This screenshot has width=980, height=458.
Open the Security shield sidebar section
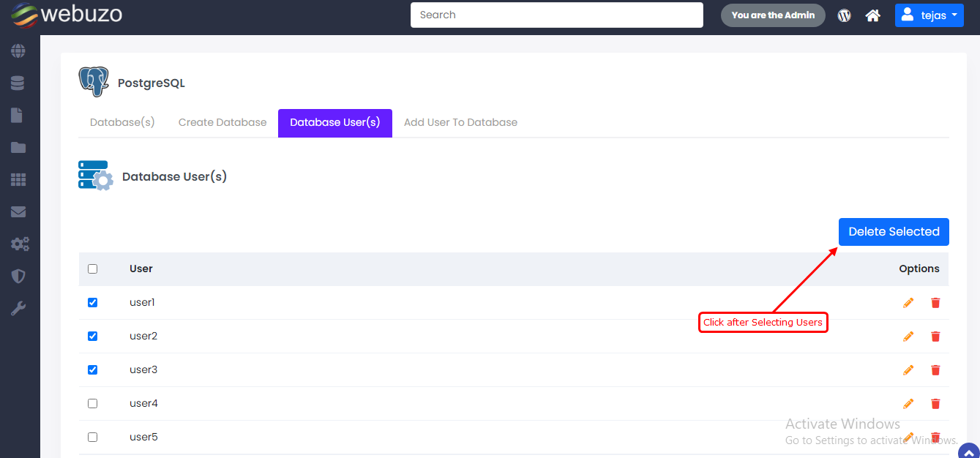click(18, 276)
